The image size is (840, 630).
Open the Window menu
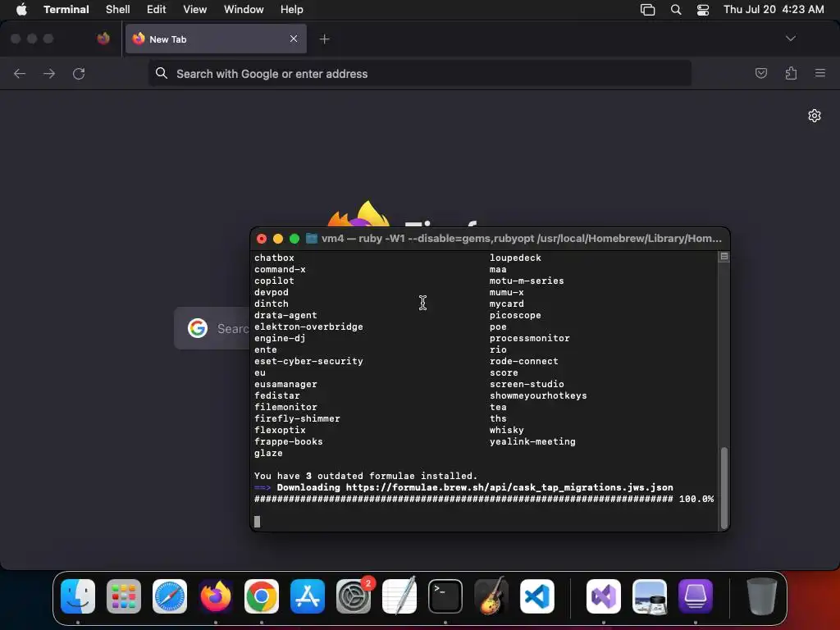[x=244, y=10]
